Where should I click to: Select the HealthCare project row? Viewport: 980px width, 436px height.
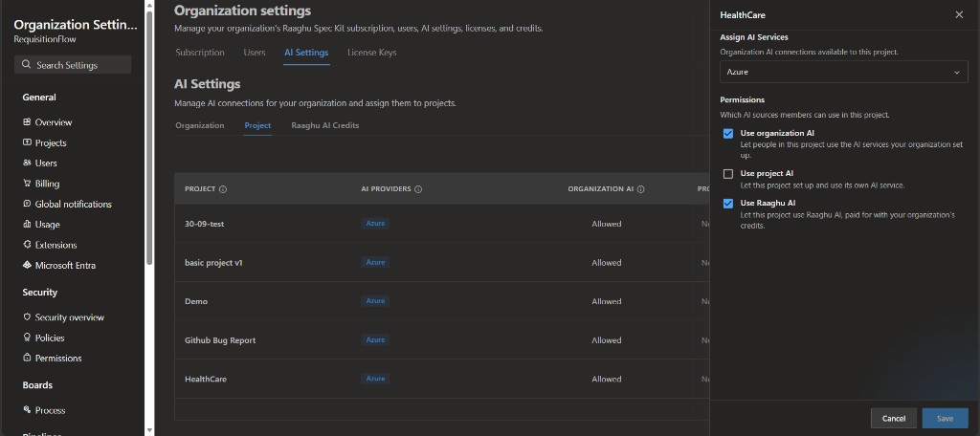[441, 379]
